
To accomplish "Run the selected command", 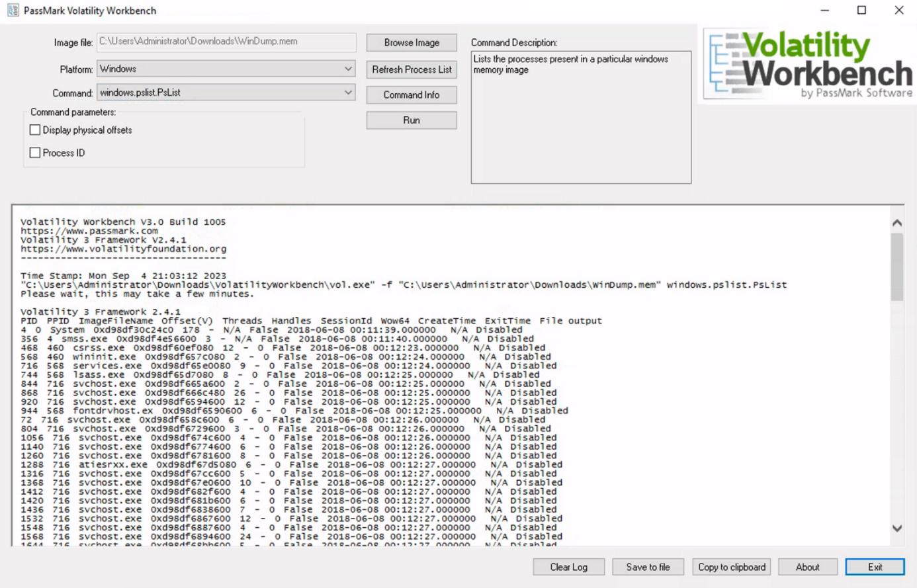I will tap(412, 120).
